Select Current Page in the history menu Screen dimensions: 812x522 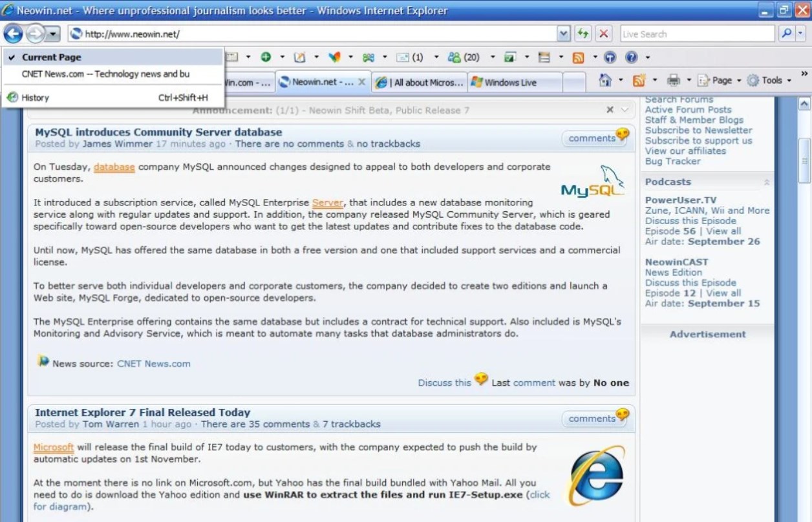tap(112, 57)
